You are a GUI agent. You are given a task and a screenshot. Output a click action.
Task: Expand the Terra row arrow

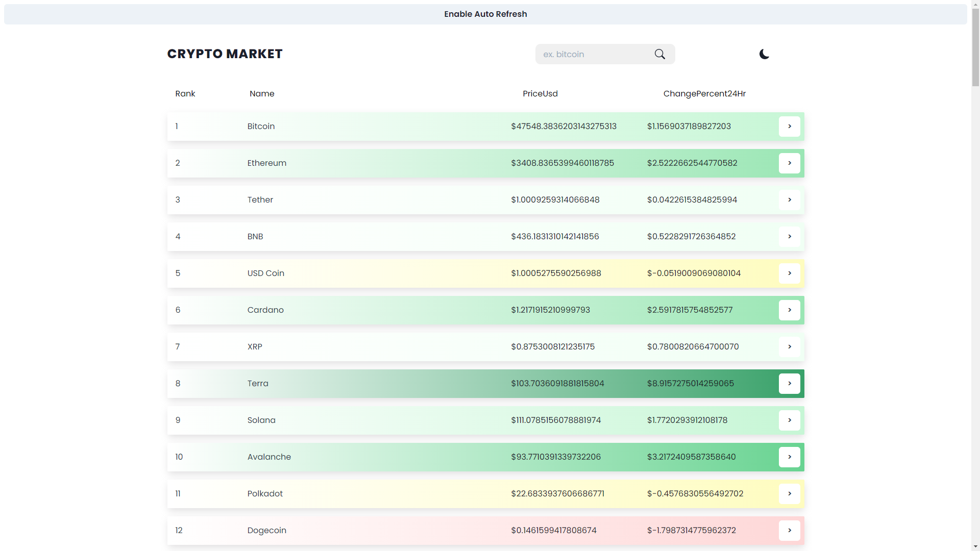(789, 384)
